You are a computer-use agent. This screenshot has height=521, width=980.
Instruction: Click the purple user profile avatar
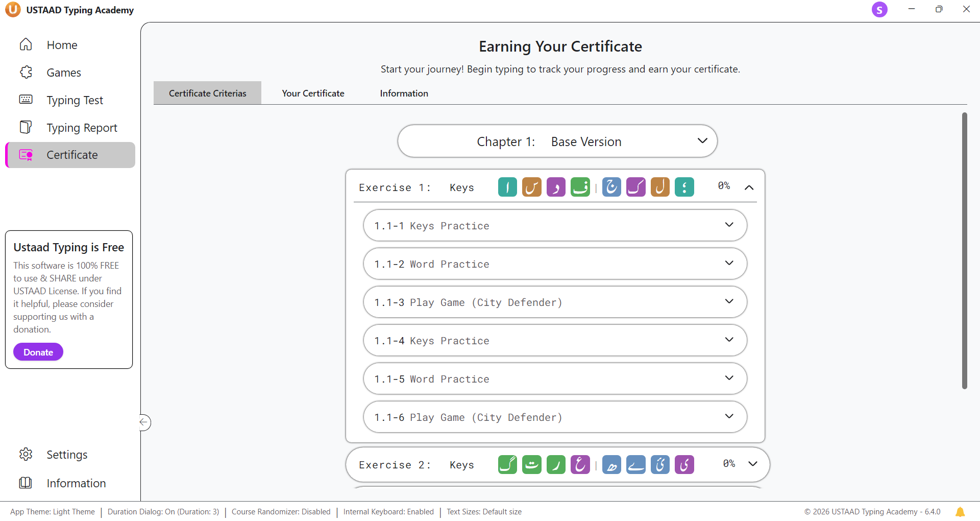point(879,10)
